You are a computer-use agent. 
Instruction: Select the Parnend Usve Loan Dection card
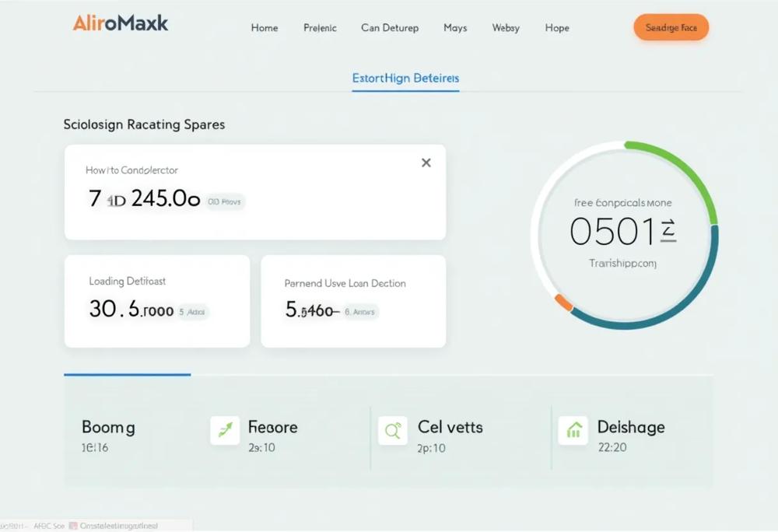[353, 301]
